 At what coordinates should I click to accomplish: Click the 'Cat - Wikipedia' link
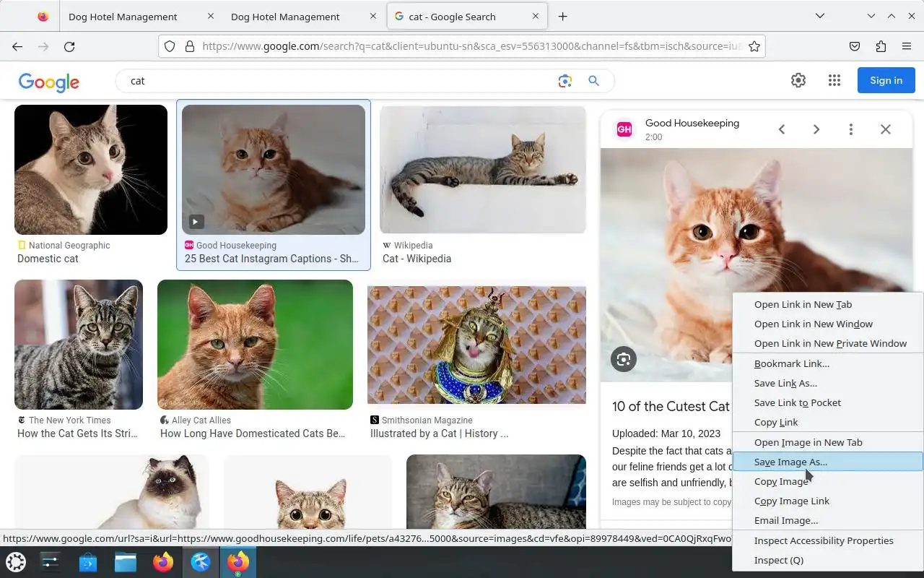tap(417, 259)
